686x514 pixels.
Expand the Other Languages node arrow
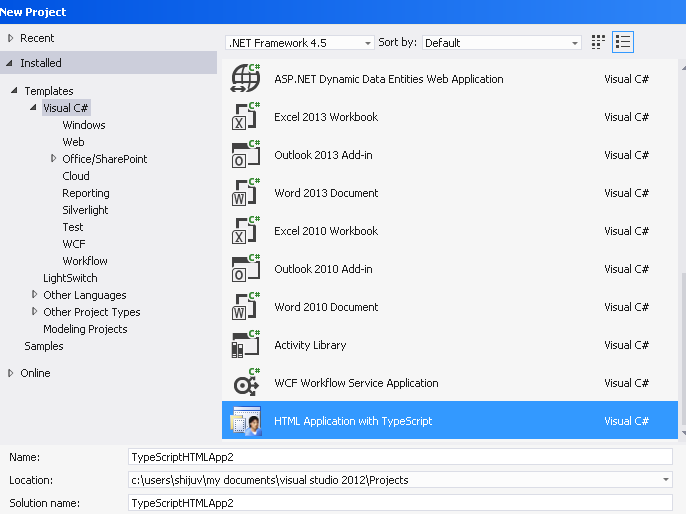pyautogui.click(x=34, y=294)
